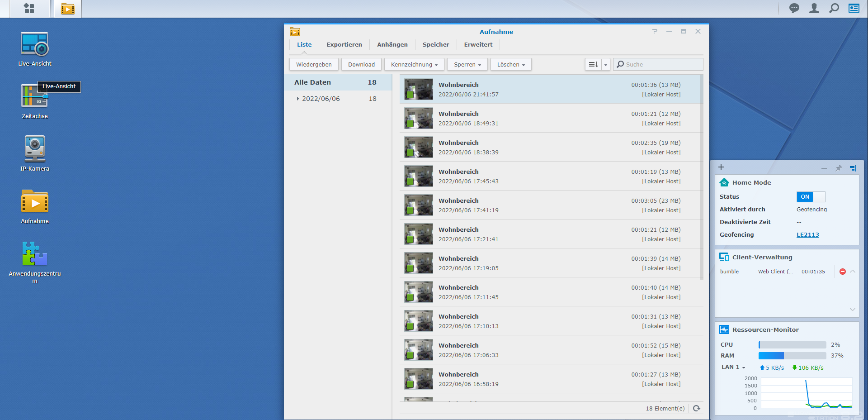The image size is (868, 420).
Task: Click the 00:03:05 (23 MB) duration text
Action: 656,200
